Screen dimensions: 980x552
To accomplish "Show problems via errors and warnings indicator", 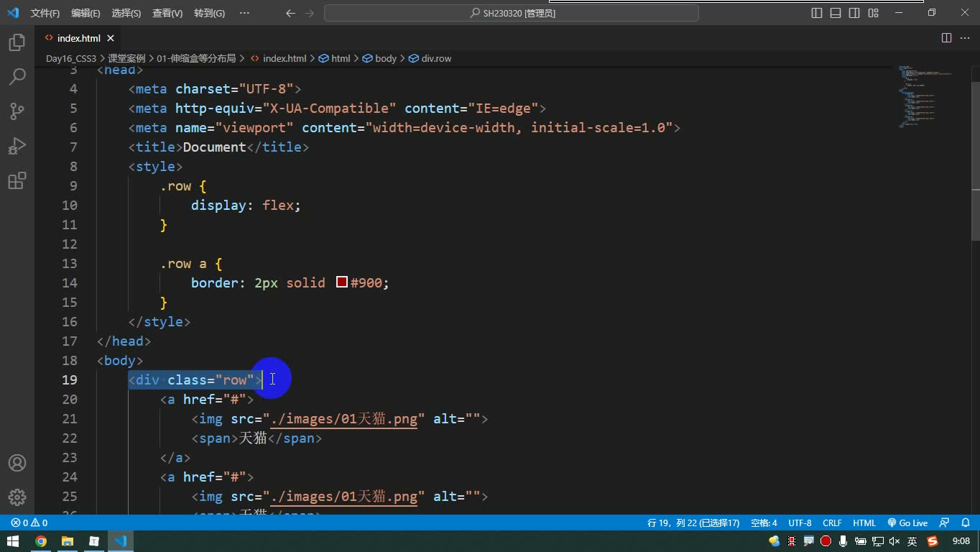I will point(29,523).
